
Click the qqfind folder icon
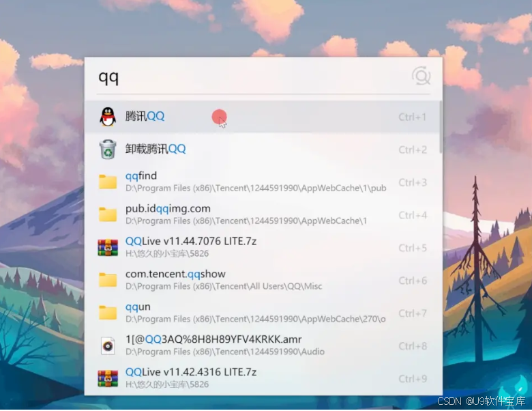(x=108, y=182)
